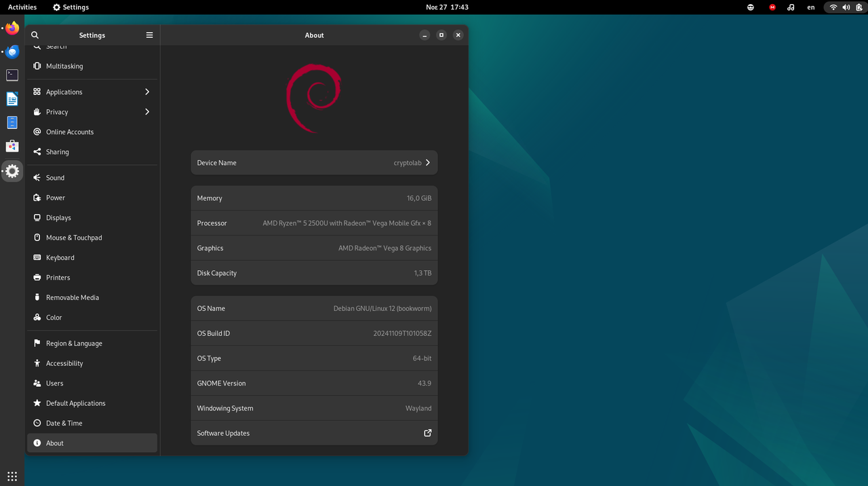
Task: Open the blue file cabinet dock icon
Action: [12, 123]
